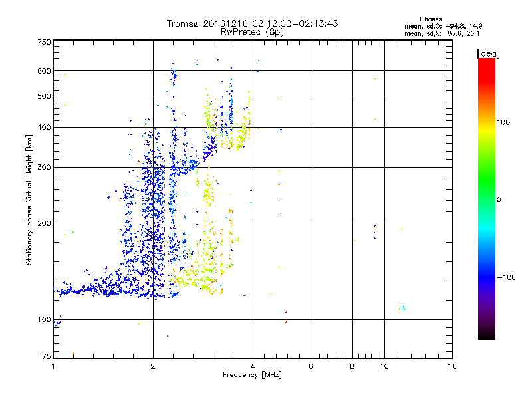The height and width of the screenshot is (399, 532).
Task: Click the plot title "Tromsø 20161216 02:12:00-02:13:43"
Action: 252,23
